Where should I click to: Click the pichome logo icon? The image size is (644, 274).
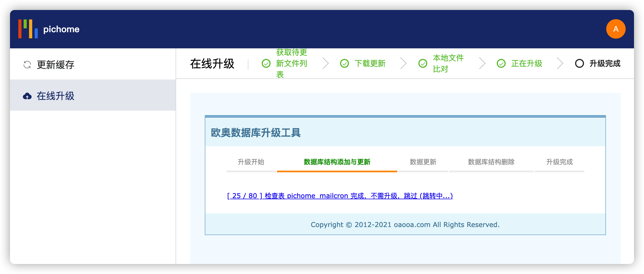(28, 29)
